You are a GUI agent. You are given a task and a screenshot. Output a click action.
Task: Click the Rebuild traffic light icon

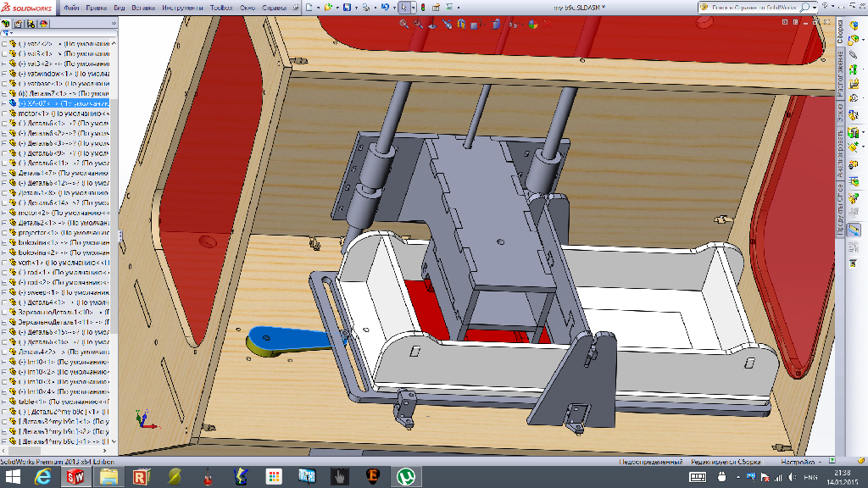423,7
